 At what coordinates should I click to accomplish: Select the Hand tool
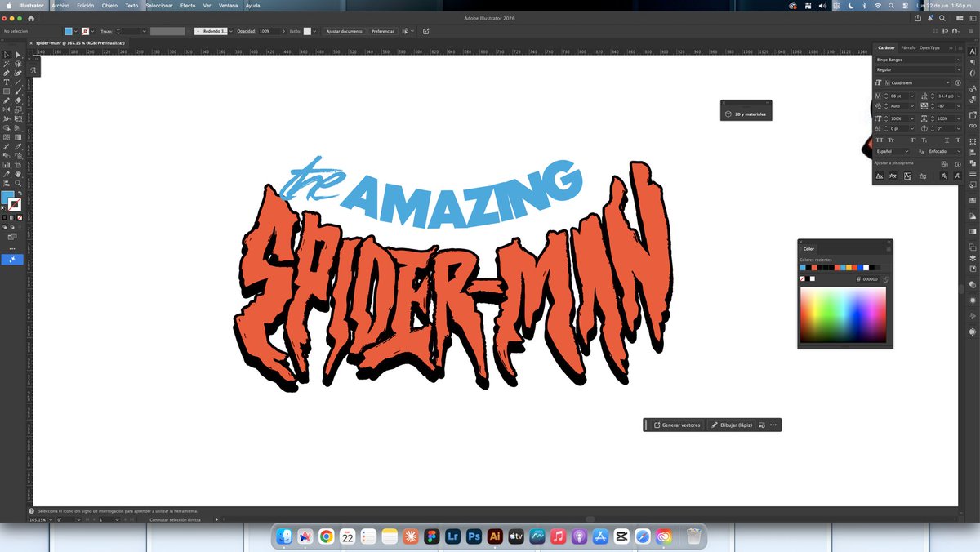click(18, 174)
